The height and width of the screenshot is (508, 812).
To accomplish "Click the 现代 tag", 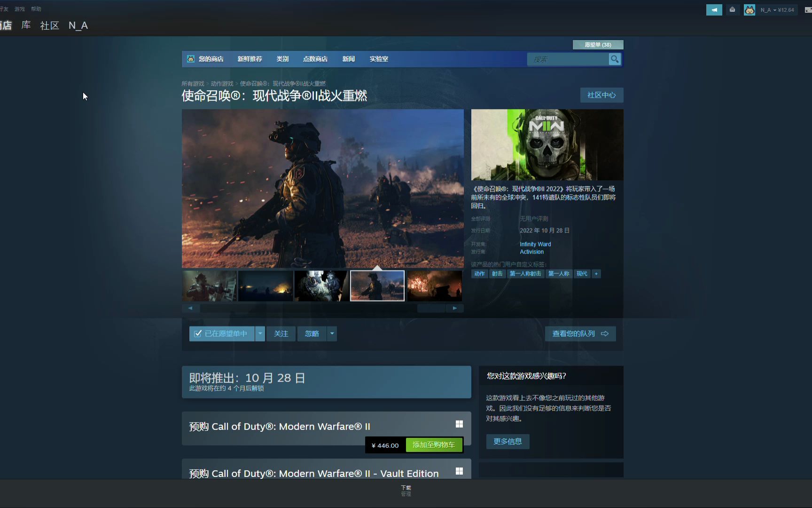I will (582, 274).
